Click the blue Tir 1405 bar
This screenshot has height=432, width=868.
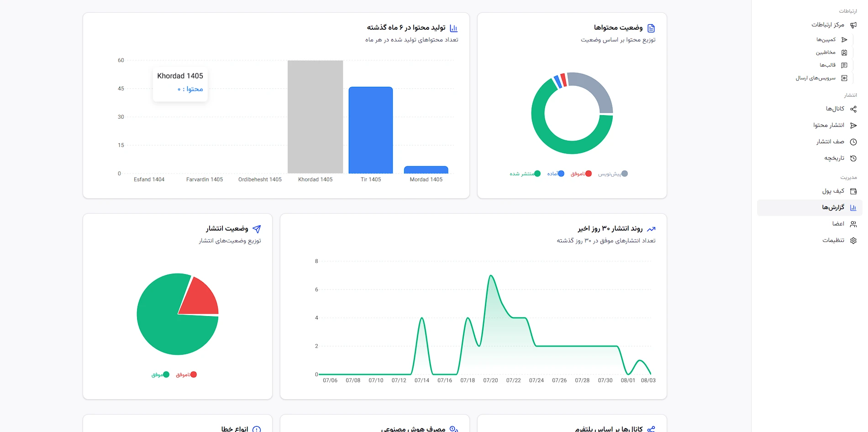pyautogui.click(x=371, y=130)
